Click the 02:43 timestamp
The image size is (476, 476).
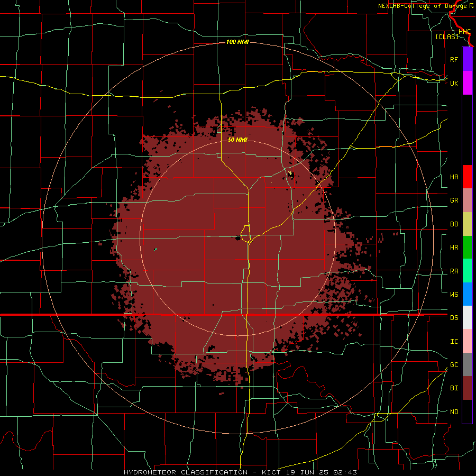click(345, 472)
